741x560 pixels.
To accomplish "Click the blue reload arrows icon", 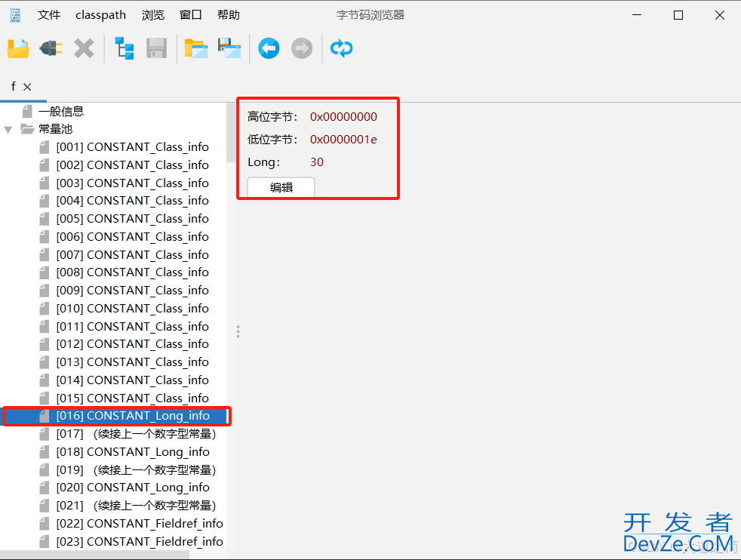I will pyautogui.click(x=341, y=48).
